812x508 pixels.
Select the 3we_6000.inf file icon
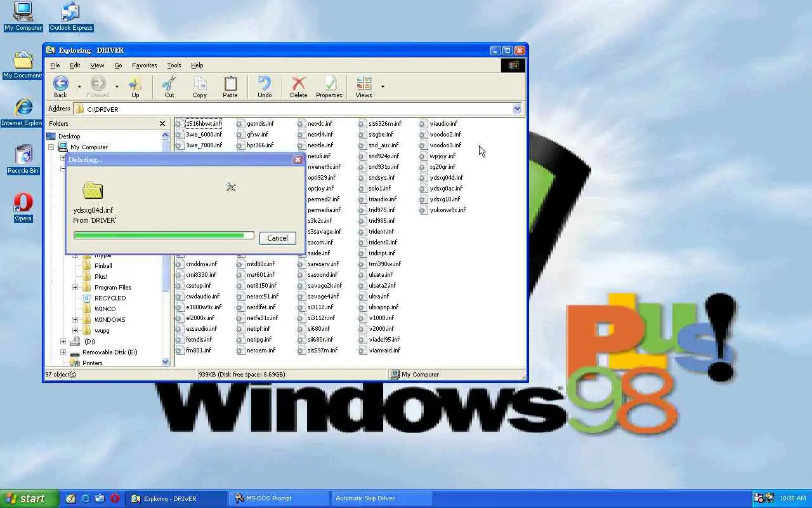coord(180,135)
